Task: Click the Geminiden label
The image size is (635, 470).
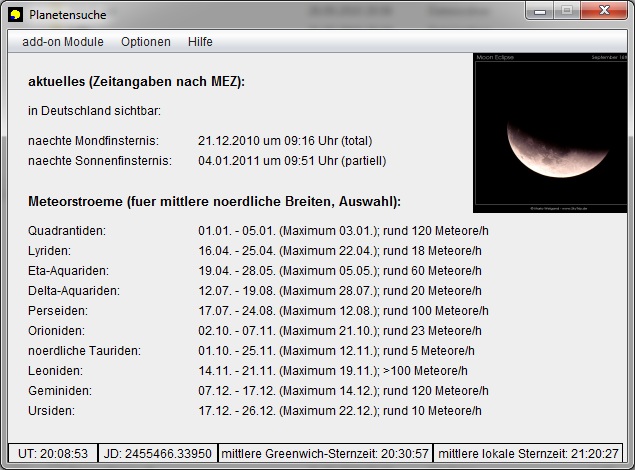Action: pos(60,391)
